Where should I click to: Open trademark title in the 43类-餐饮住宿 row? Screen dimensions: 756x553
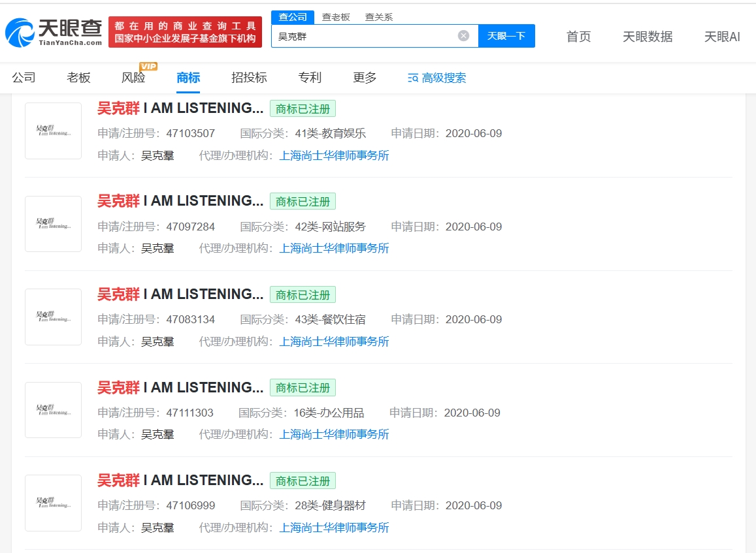[180, 294]
